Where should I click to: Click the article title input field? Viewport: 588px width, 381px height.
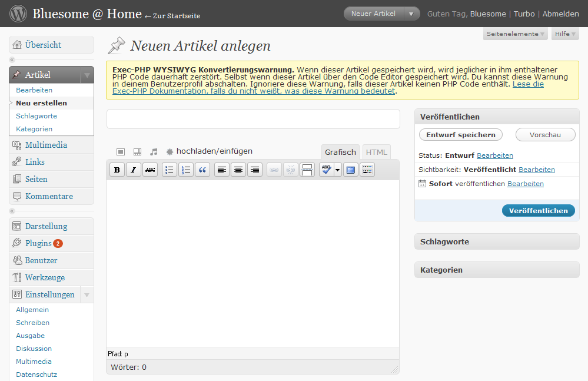[x=253, y=118]
